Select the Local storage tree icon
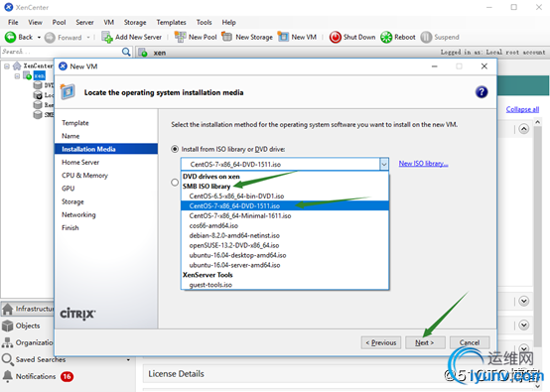Image resolution: width=550 pixels, height=392 pixels. [x=38, y=95]
